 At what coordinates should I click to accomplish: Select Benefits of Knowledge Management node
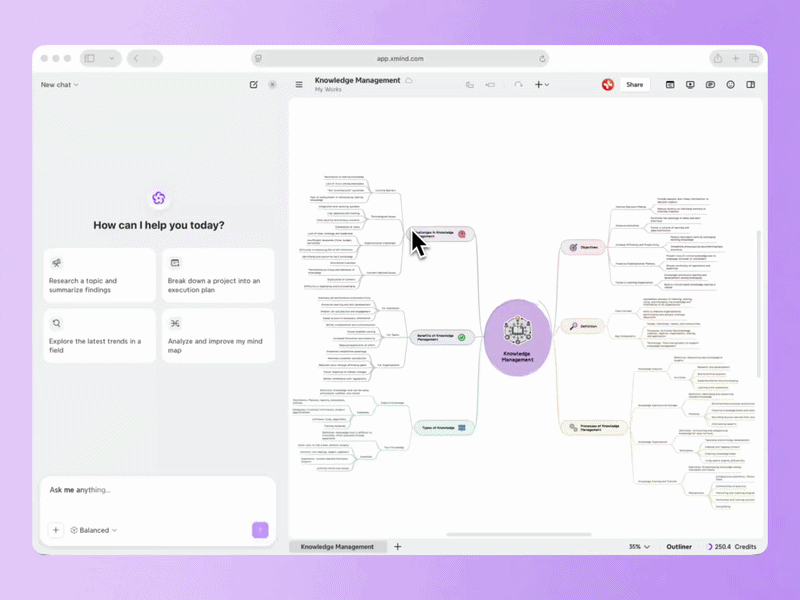pyautogui.click(x=442, y=337)
